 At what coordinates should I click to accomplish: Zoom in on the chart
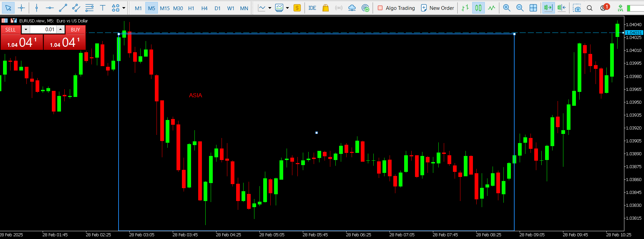click(x=506, y=8)
